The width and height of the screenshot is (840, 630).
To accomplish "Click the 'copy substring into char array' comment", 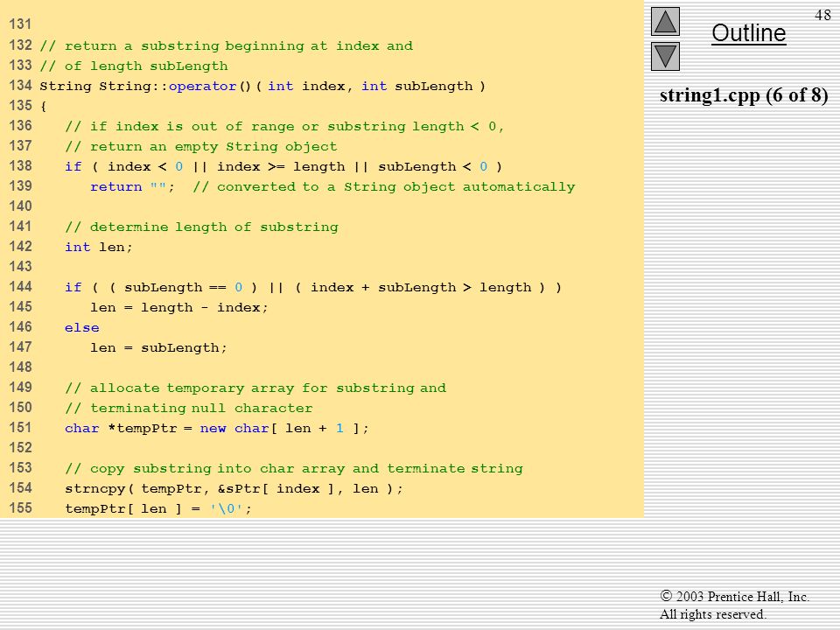I will (294, 469).
